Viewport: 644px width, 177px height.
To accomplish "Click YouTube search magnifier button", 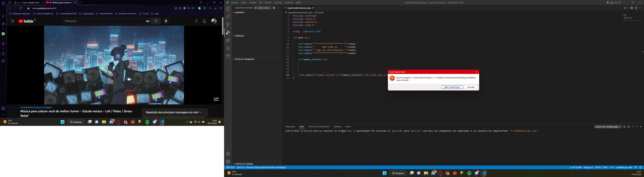I will click(156, 21).
